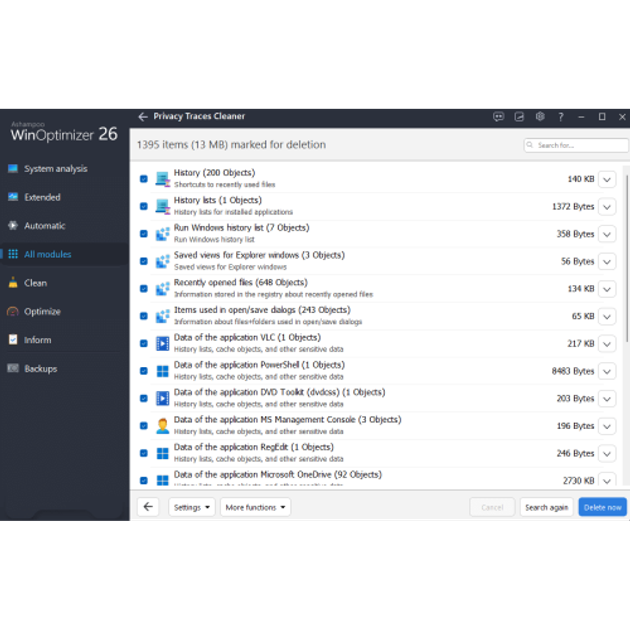Uncheck Recently opened files (648 Objects) checkbox
630x630 pixels.
[143, 288]
